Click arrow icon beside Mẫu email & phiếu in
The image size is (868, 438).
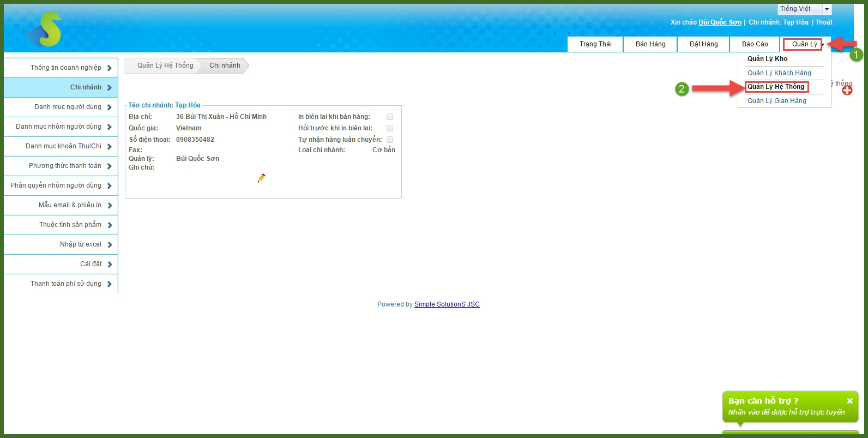point(110,206)
